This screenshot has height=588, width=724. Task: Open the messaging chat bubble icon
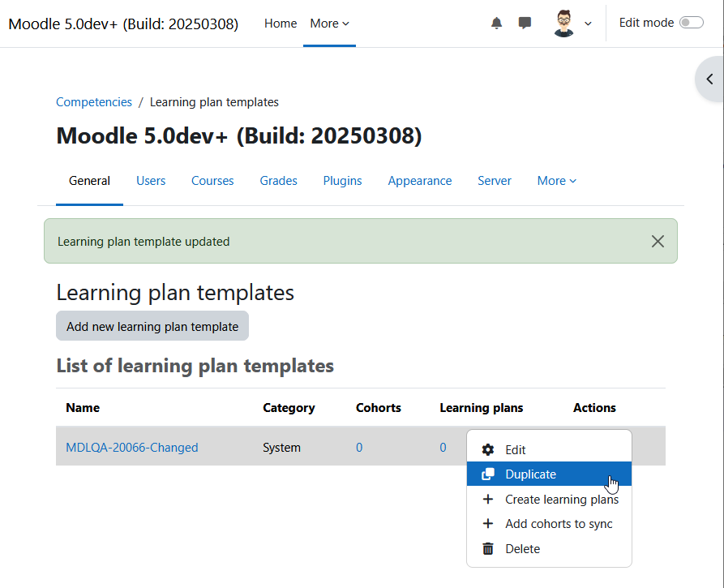pyautogui.click(x=525, y=23)
